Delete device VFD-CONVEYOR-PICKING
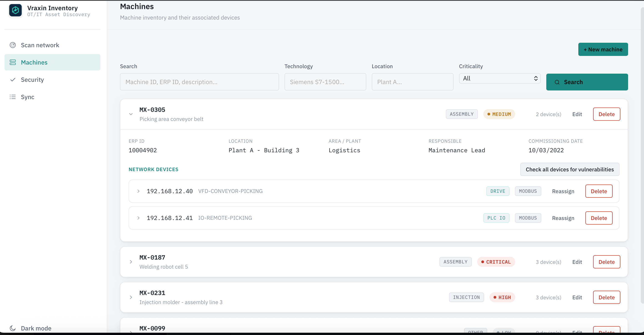 tap(599, 191)
